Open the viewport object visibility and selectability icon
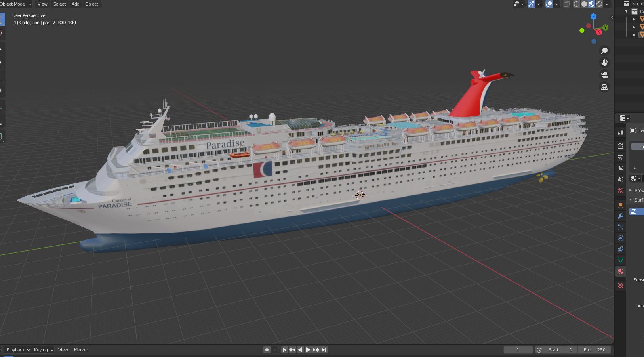The image size is (644, 357). (x=516, y=4)
